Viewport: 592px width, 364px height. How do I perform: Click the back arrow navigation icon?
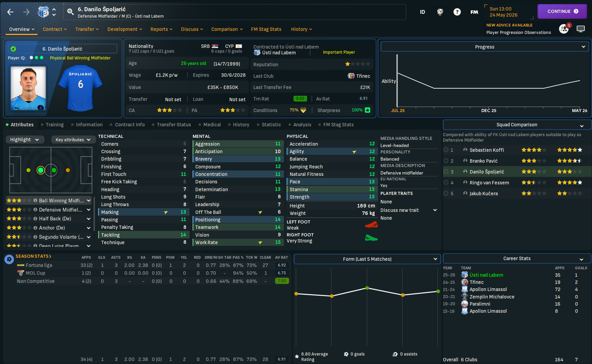(x=11, y=12)
